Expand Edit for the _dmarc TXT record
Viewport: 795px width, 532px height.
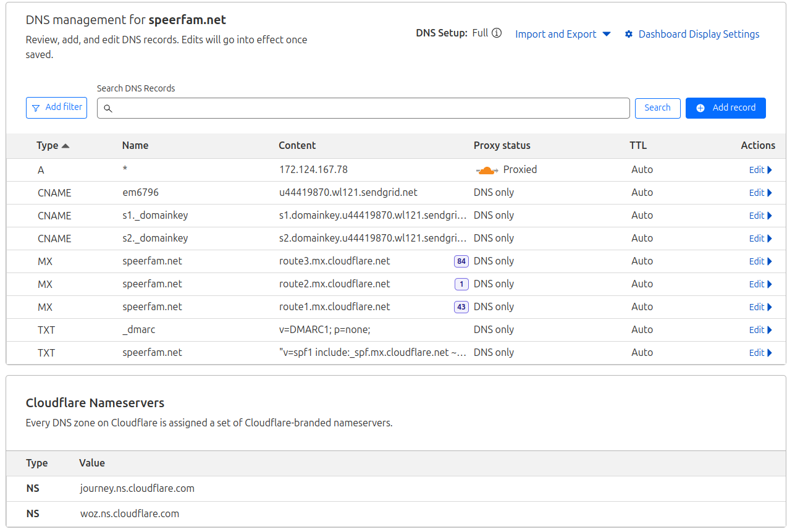click(x=760, y=330)
